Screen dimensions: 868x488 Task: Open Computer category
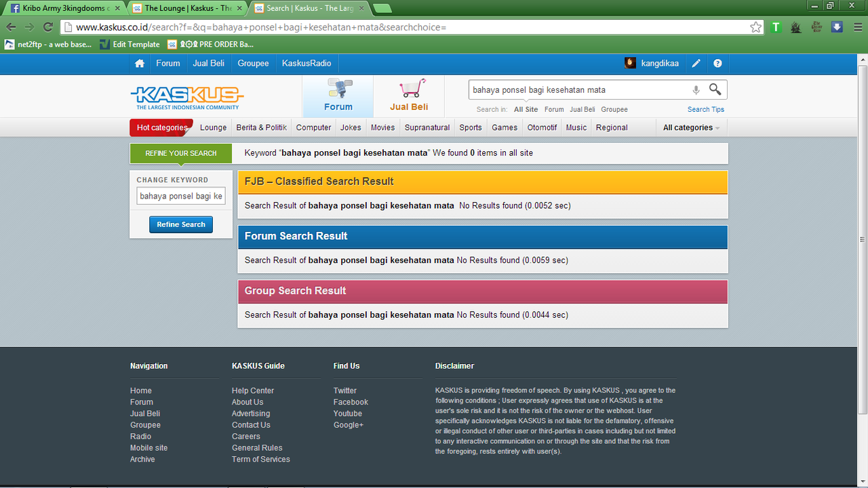[313, 127]
